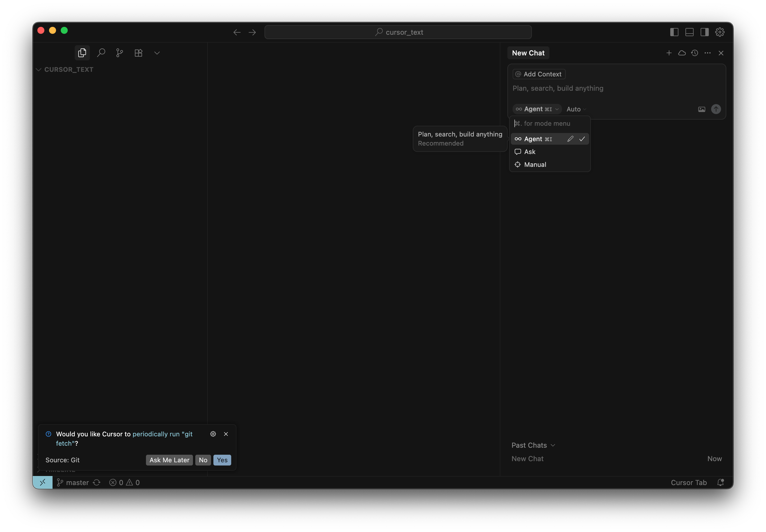The height and width of the screenshot is (532, 766).
Task: Open the Auto model dropdown
Action: pos(576,109)
